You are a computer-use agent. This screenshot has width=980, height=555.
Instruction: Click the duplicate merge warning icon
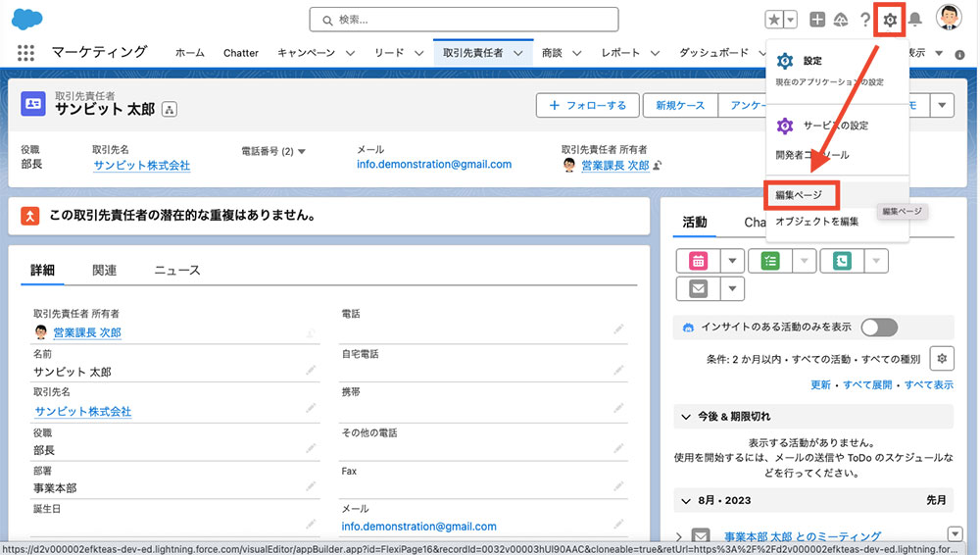pyautogui.click(x=30, y=216)
